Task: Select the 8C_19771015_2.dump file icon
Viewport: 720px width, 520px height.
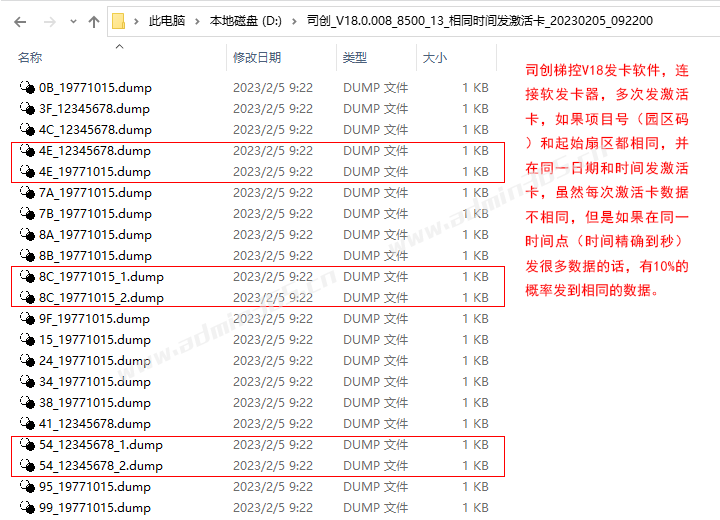Action: pos(28,298)
